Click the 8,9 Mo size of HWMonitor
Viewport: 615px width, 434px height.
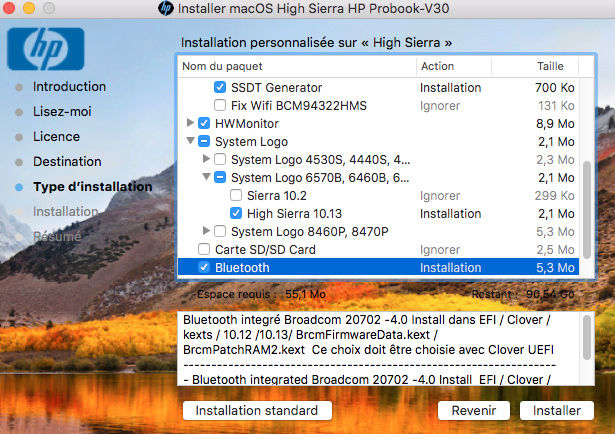tap(555, 123)
